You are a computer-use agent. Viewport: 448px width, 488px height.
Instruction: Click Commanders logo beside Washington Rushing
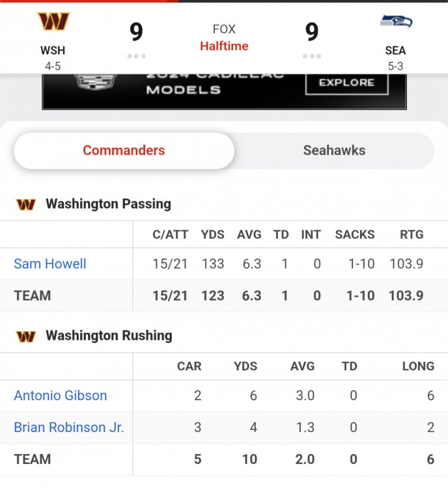coord(26,336)
